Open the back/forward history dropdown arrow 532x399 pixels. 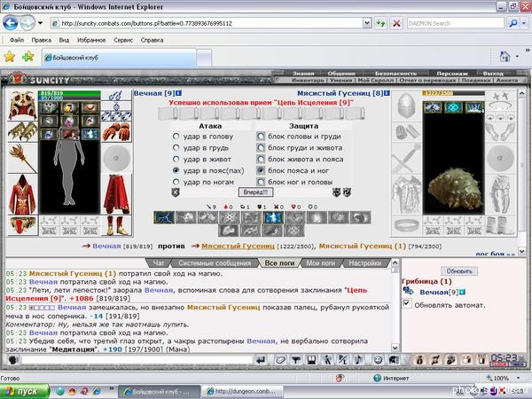tap(41, 23)
